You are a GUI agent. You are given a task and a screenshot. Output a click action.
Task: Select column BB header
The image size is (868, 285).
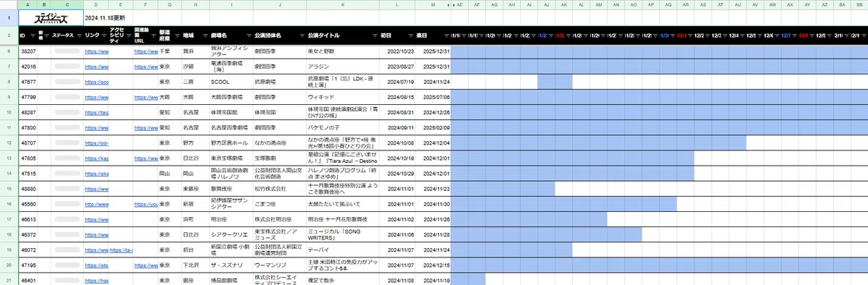click(x=859, y=4)
